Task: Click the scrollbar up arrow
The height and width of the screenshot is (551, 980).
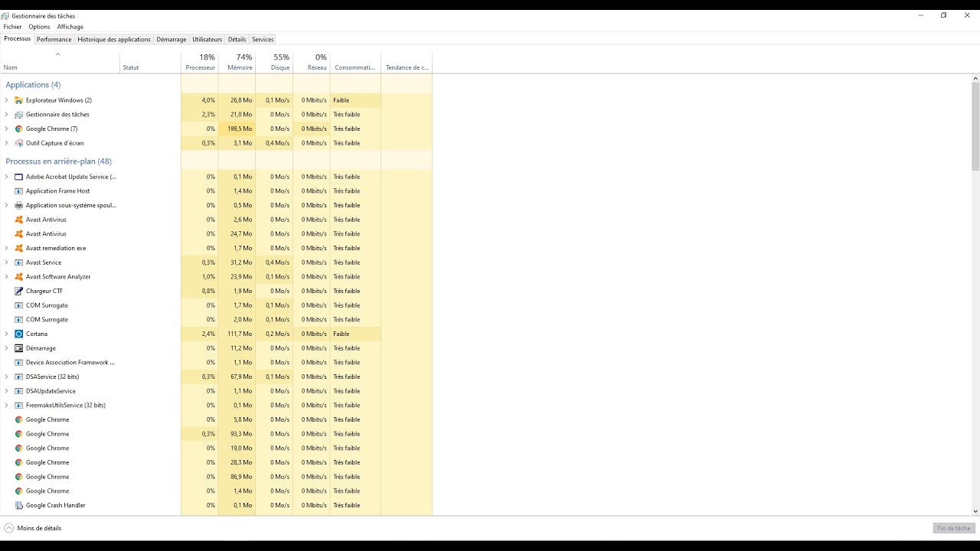Action: pyautogui.click(x=975, y=78)
